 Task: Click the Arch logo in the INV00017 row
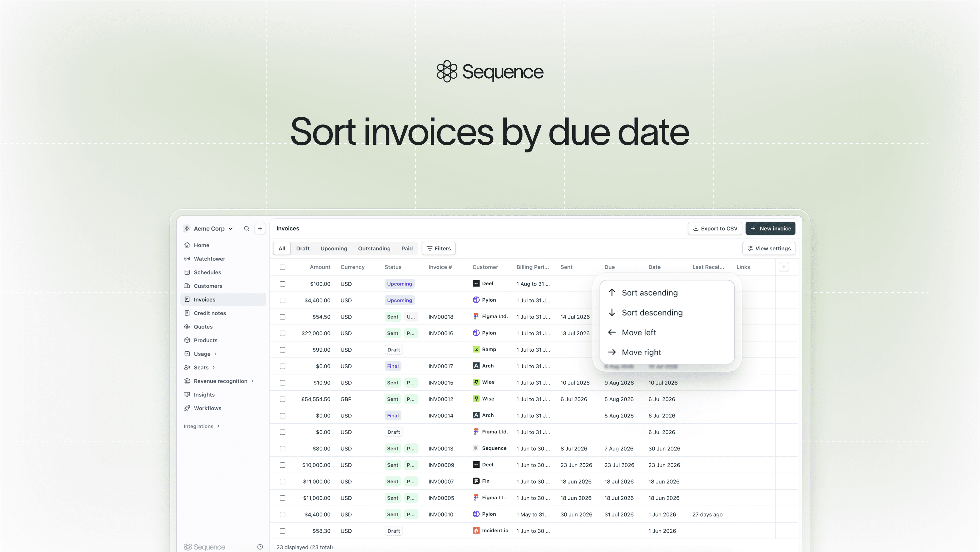pos(476,366)
